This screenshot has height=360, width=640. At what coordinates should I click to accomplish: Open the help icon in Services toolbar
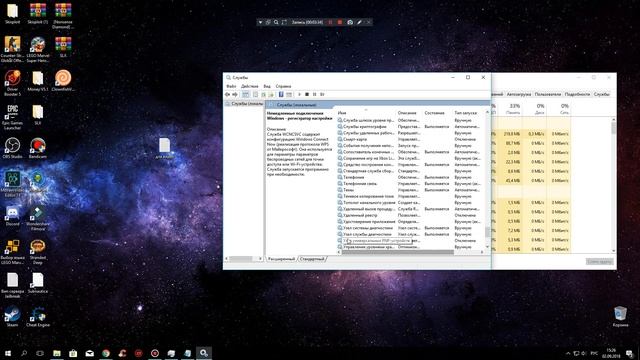pyautogui.click(x=281, y=94)
